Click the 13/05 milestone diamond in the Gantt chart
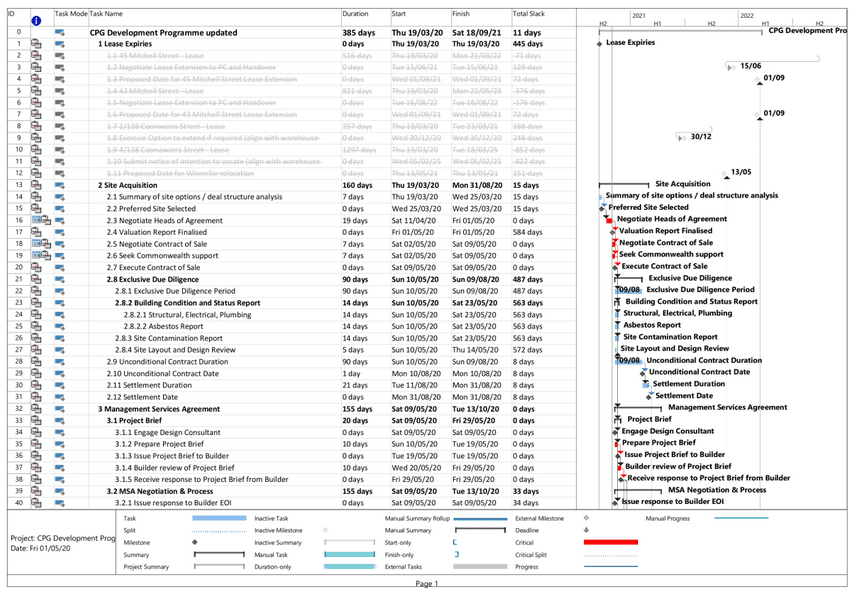Viewport: 866px width, 598px height. (725, 174)
